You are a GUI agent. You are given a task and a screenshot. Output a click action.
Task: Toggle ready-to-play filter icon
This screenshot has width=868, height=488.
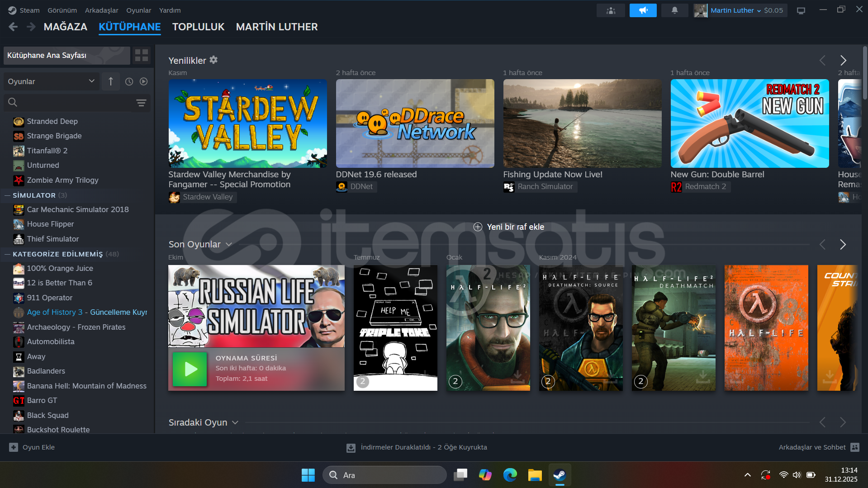(x=143, y=82)
